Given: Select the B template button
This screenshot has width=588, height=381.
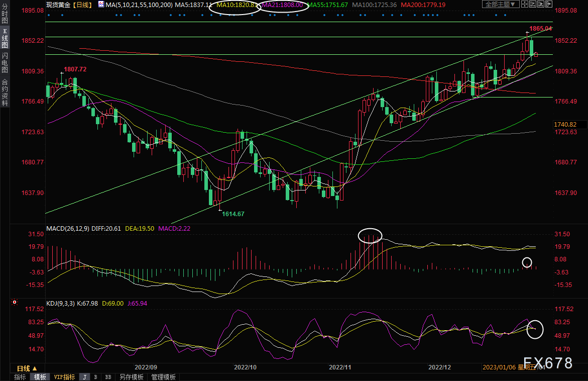Looking at the screenshot, I should pos(95,377).
